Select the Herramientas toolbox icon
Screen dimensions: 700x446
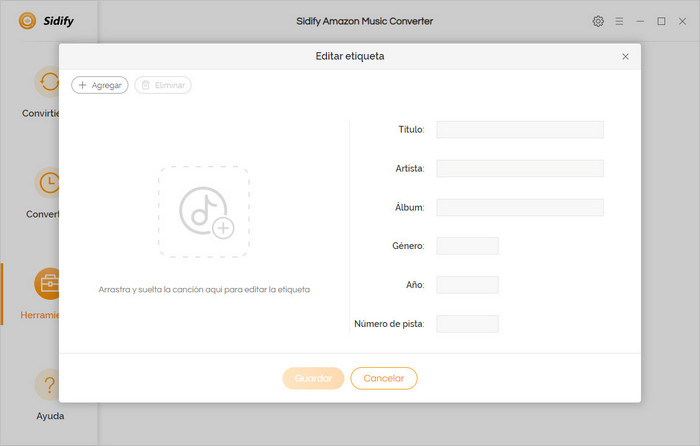tap(47, 284)
